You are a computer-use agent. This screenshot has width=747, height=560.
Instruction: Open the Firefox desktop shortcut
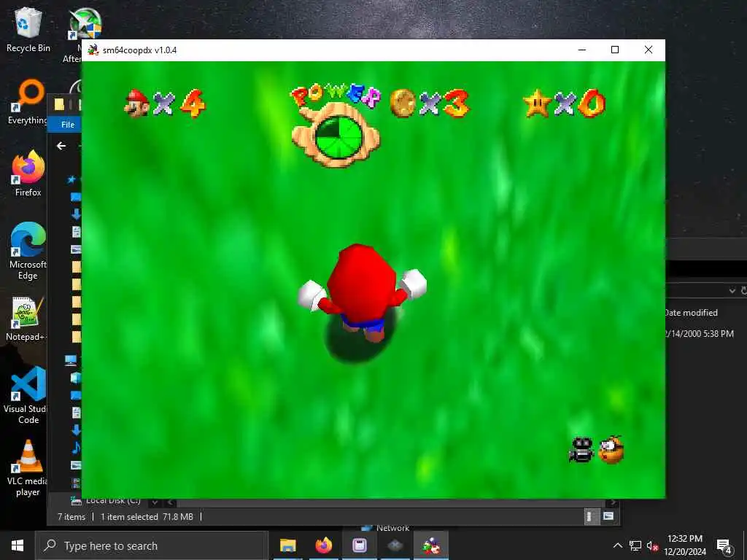tap(28, 174)
